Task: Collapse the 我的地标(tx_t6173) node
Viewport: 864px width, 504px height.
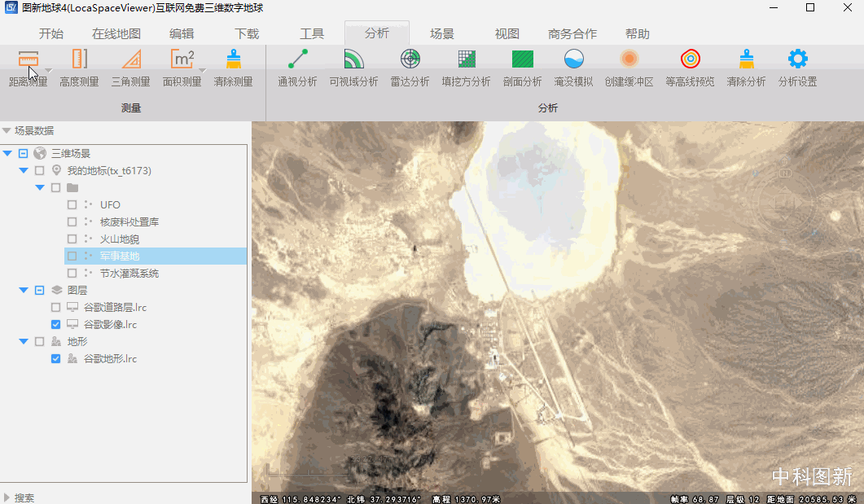Action: [24, 170]
